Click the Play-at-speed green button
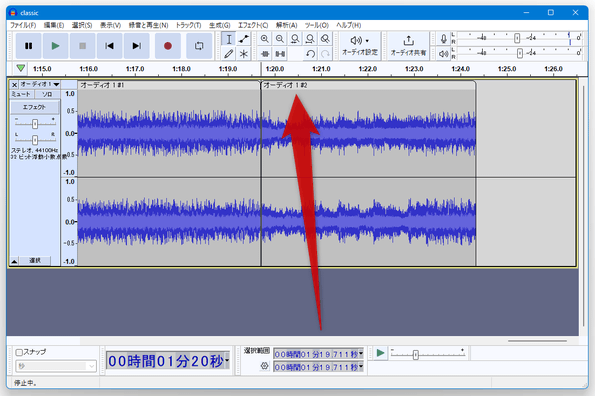595x396 pixels. click(380, 354)
